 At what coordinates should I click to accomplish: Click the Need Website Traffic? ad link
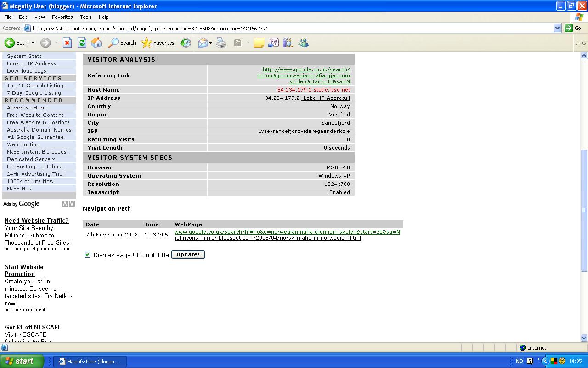[x=37, y=220]
